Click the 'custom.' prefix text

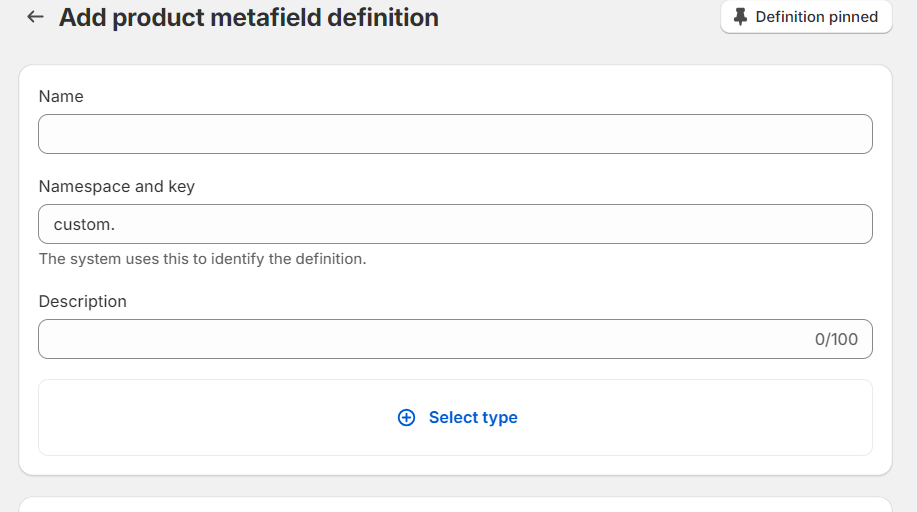tap(84, 225)
